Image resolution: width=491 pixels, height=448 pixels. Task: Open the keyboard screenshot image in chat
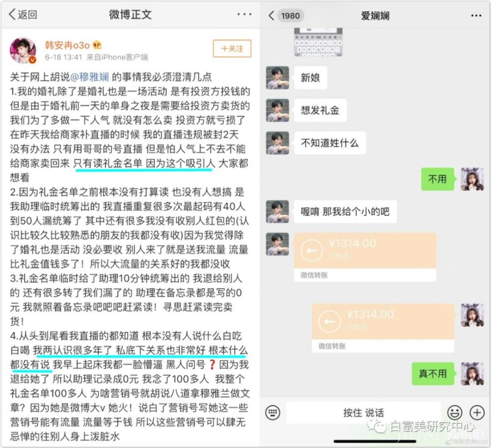(318, 42)
